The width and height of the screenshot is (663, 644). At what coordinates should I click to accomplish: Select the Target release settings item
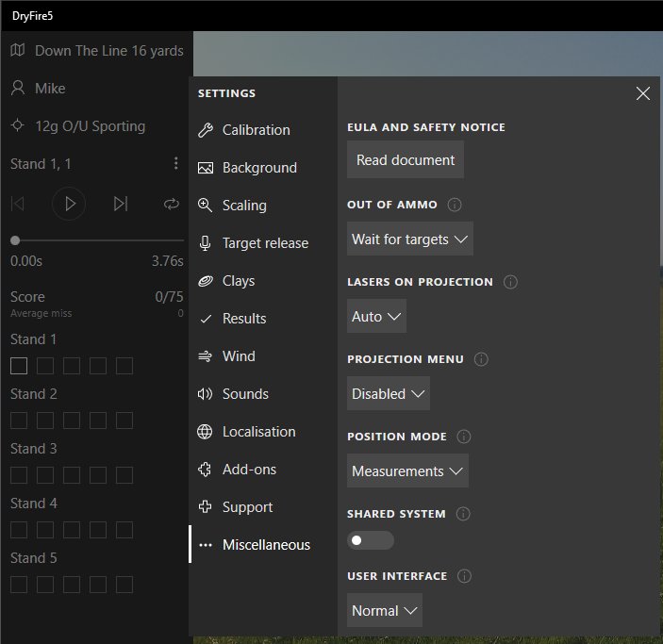(x=265, y=243)
